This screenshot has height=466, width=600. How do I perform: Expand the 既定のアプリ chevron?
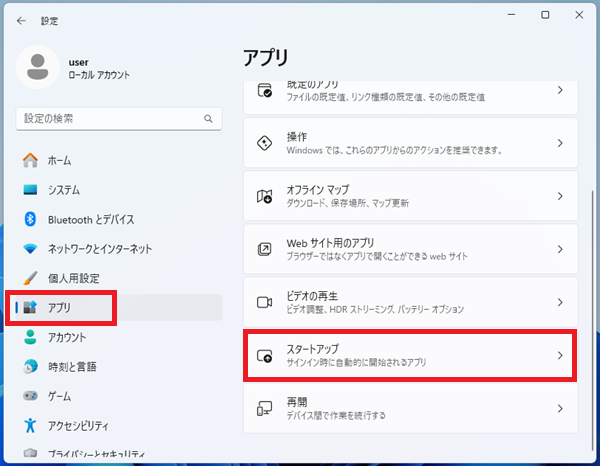[560, 90]
